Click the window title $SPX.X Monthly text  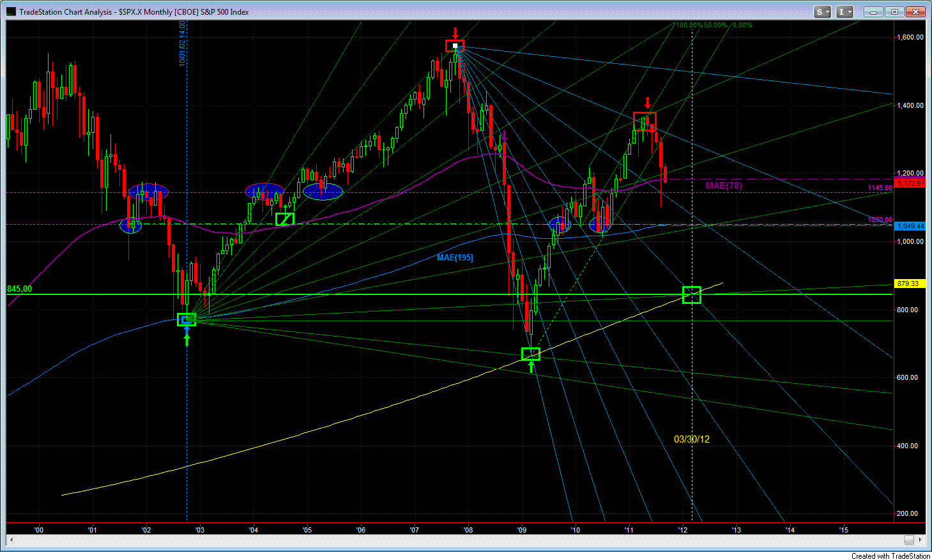click(145, 12)
